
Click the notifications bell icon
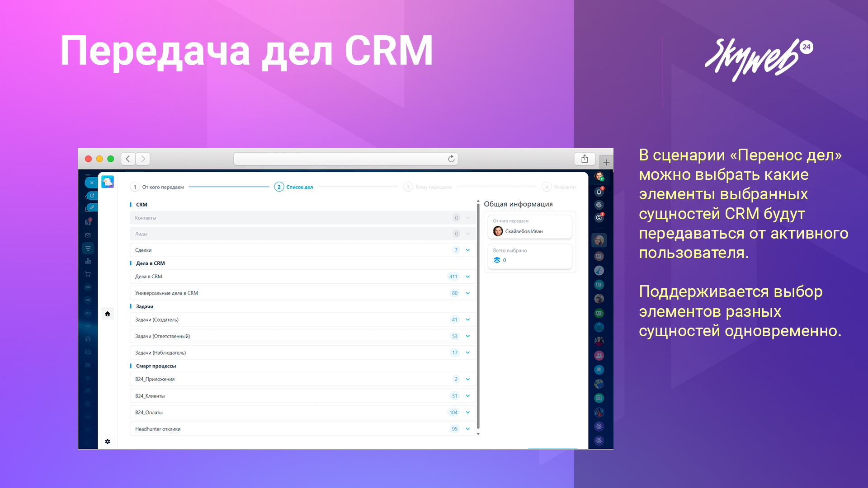pos(599,192)
